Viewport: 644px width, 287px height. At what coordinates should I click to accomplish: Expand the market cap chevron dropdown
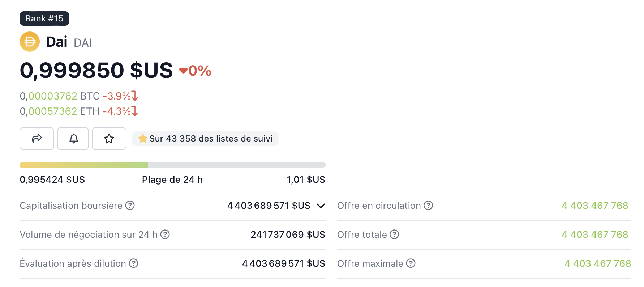tap(321, 206)
